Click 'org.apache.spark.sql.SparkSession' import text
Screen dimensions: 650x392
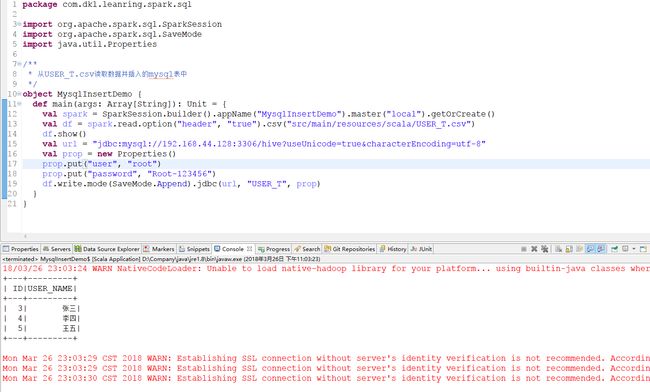tap(139, 24)
